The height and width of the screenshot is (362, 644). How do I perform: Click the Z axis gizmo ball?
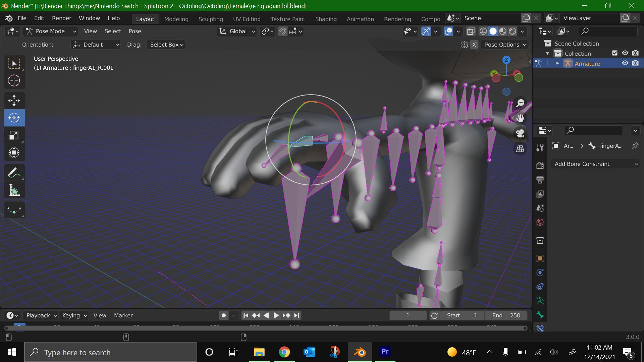(506, 60)
